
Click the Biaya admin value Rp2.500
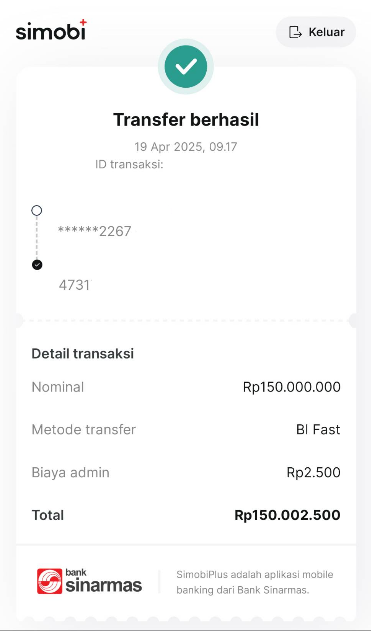coord(314,472)
